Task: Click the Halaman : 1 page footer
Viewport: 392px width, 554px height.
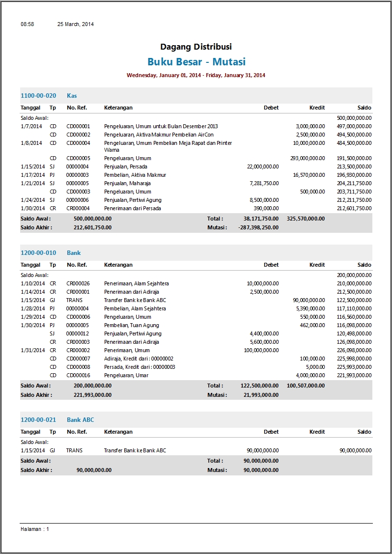Action: pos(35,529)
